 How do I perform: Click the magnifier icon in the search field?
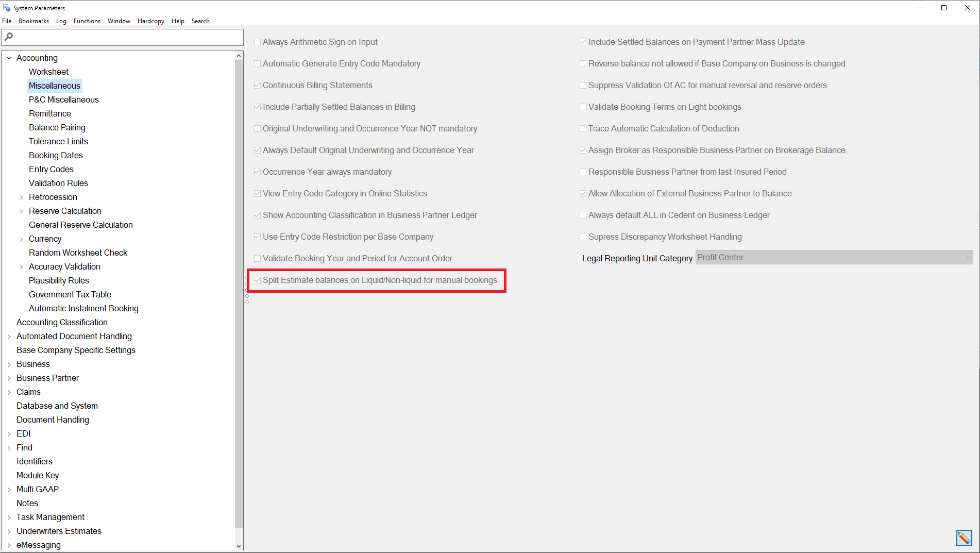point(9,37)
